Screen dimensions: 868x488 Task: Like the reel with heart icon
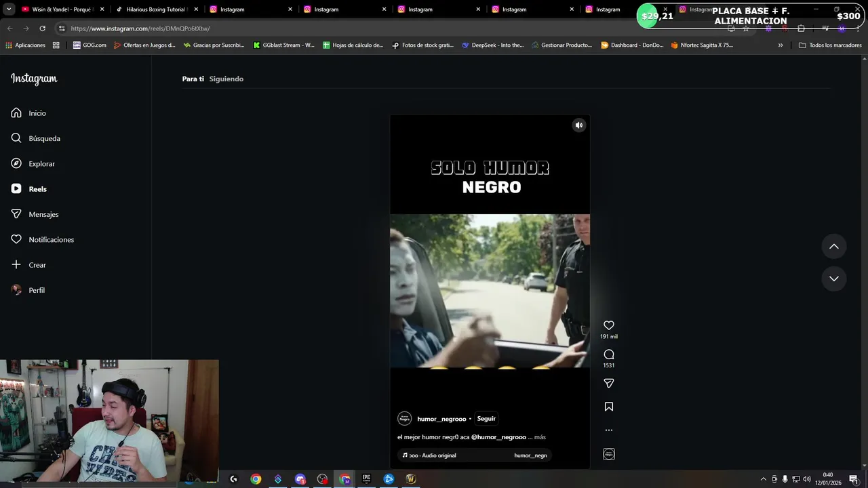click(609, 325)
